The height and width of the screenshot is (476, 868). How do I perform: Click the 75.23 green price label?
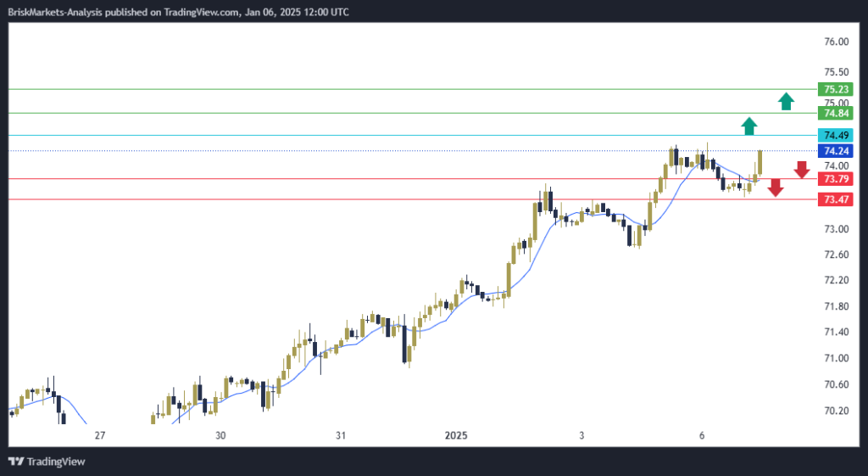[835, 89]
